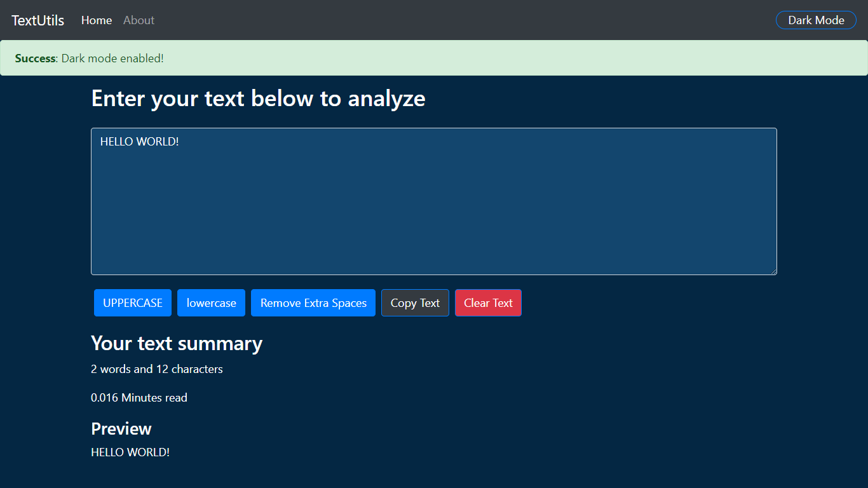
Task: Click the 'Dark mode enabled!' alert message
Action: pos(112,58)
